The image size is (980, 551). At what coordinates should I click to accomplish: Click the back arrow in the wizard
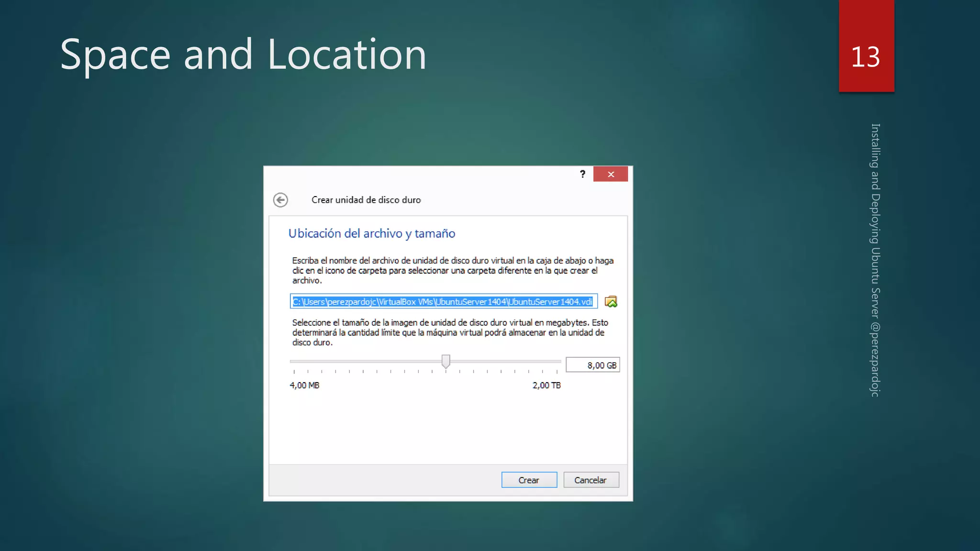pyautogui.click(x=280, y=200)
